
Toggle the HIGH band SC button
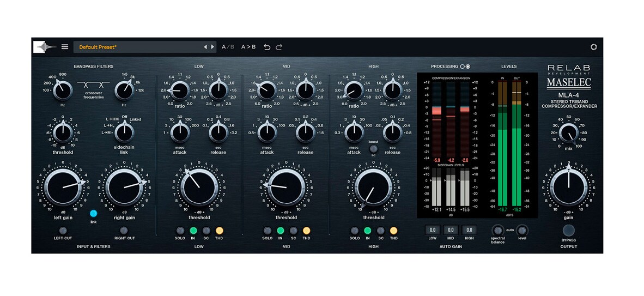point(381,231)
